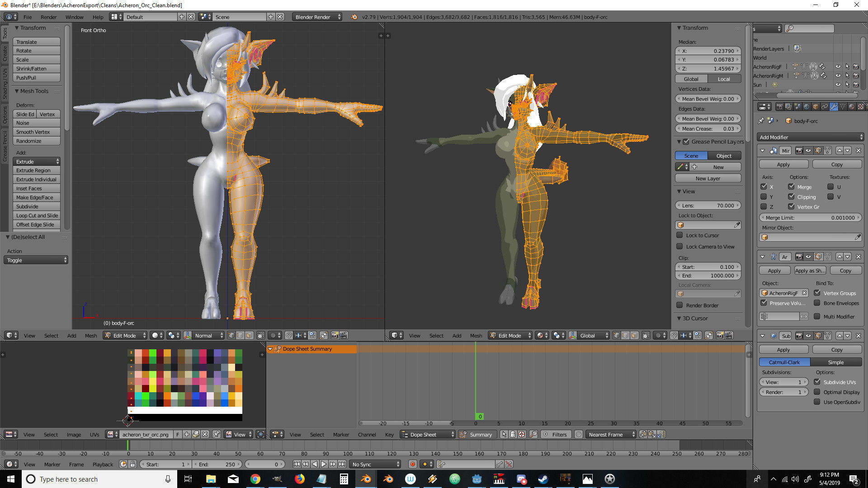
Task: Open the Render menu in top bar
Action: [x=48, y=17]
